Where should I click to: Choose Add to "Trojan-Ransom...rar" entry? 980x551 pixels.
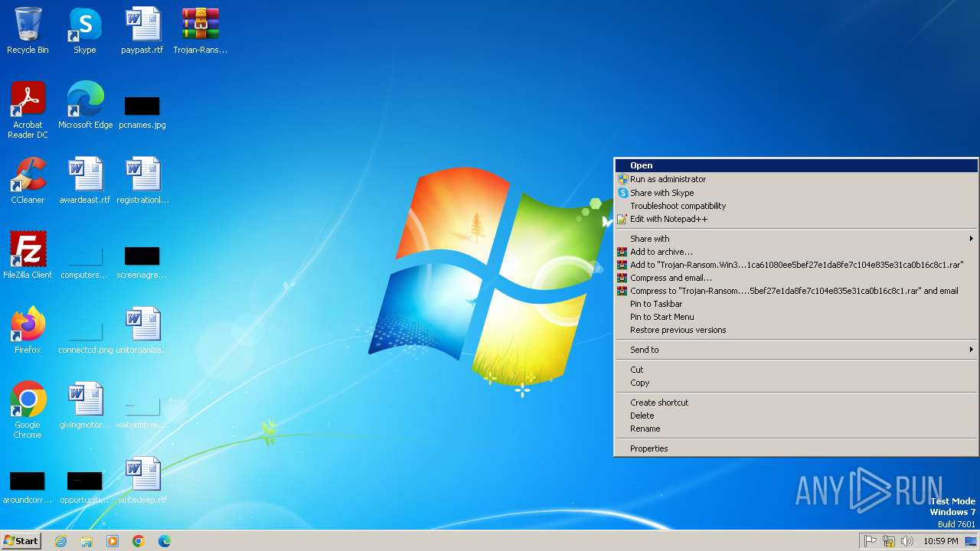tap(796, 265)
